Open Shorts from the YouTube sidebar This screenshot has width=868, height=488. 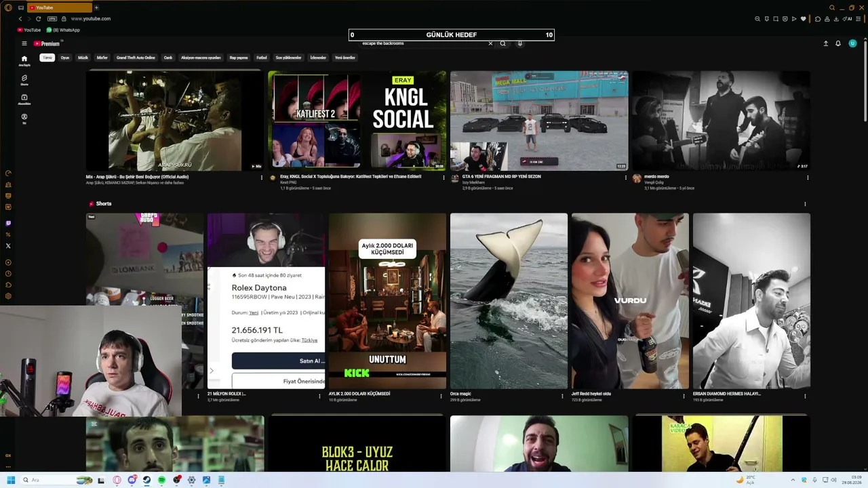tap(24, 80)
